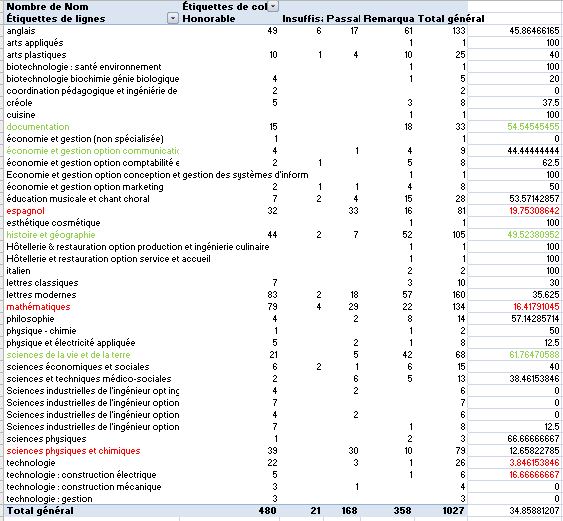Screen dimensions: 563x521
Task: Select red percentage cell 3.846153846
Action: click(x=534, y=463)
